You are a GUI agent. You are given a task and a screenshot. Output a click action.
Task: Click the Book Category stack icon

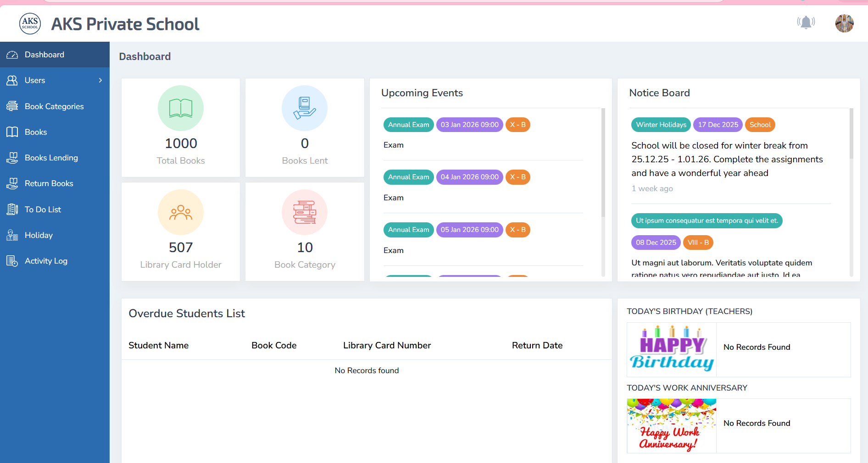tap(304, 212)
